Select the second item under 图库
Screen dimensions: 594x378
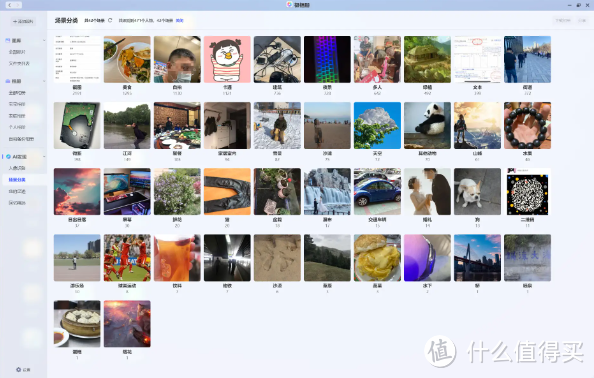(x=19, y=63)
